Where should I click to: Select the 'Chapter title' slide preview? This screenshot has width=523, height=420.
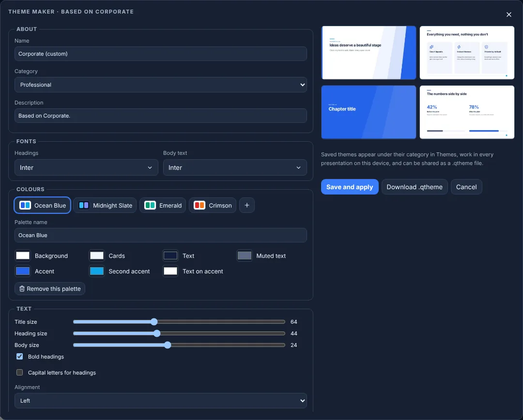369,112
